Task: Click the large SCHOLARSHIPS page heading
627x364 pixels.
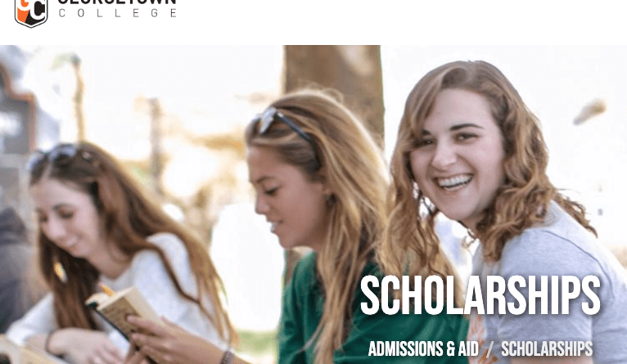Action: [x=480, y=295]
